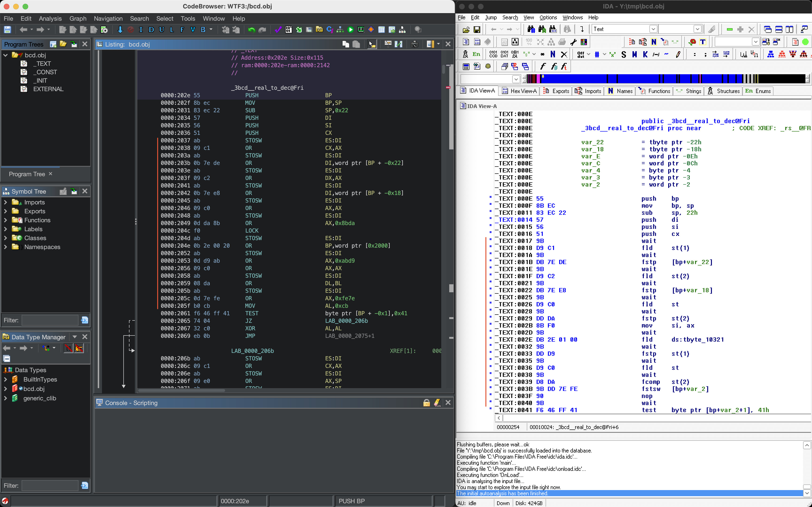Viewport: 812px width, 507px height.
Task: Open Ghidra's Analysis menu
Action: click(x=50, y=18)
